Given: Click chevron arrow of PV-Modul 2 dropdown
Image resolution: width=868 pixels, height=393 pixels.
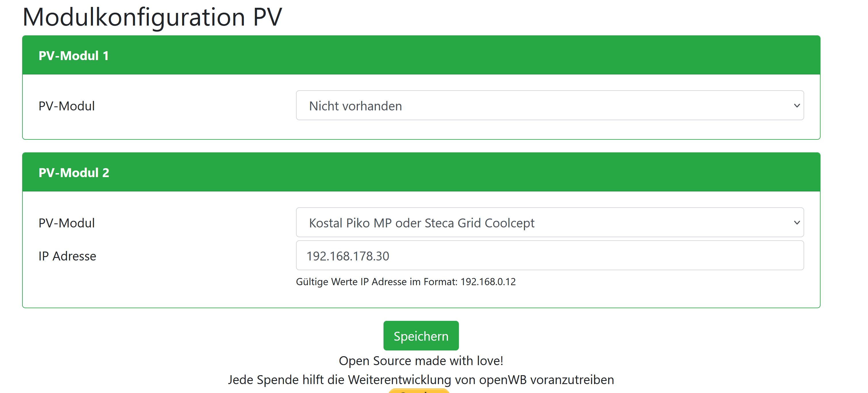Looking at the screenshot, I should pos(797,223).
